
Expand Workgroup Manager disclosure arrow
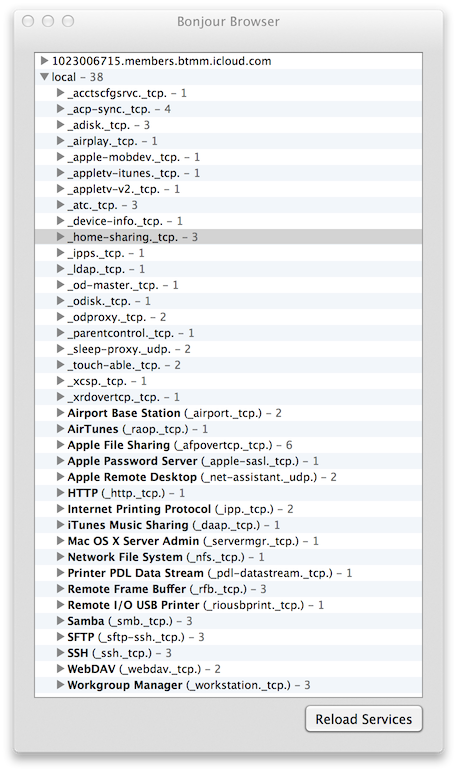[x=60, y=685]
